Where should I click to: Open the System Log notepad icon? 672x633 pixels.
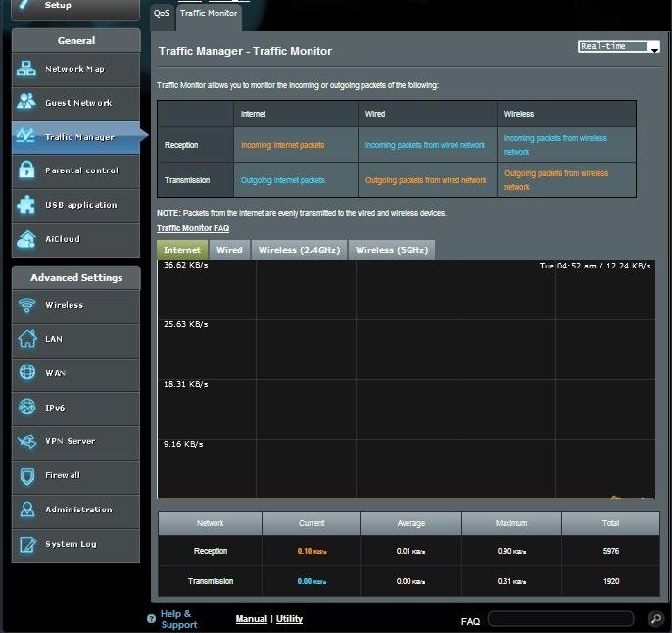27,544
